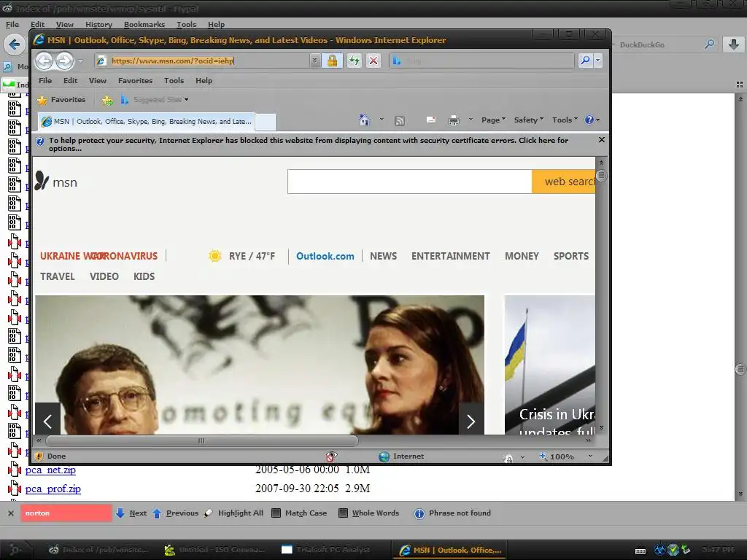The image size is (747, 560).
Task: Open Palemoon History menu
Action: click(x=98, y=24)
